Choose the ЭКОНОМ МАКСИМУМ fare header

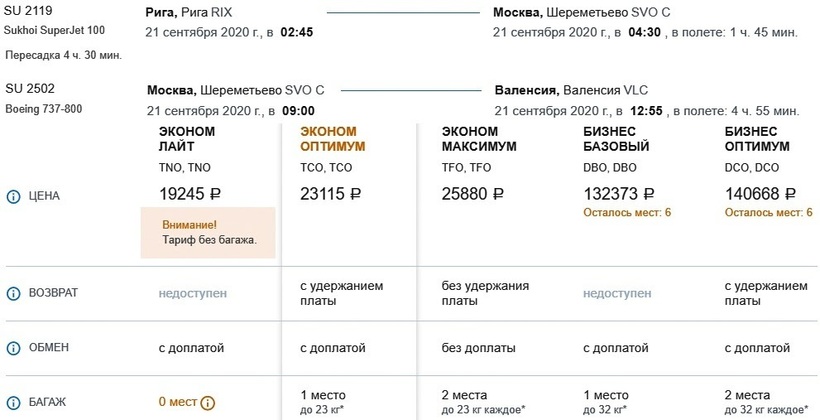click(479, 138)
